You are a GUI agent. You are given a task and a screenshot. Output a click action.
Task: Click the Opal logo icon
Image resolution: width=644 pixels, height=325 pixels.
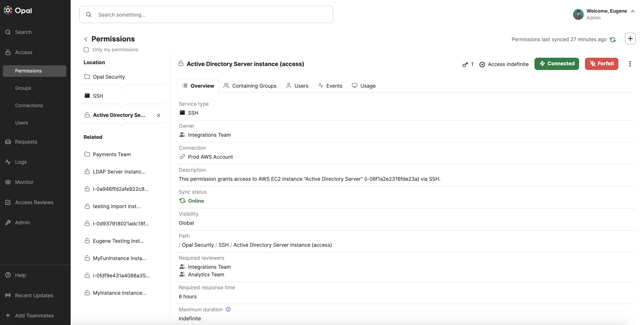click(x=8, y=10)
